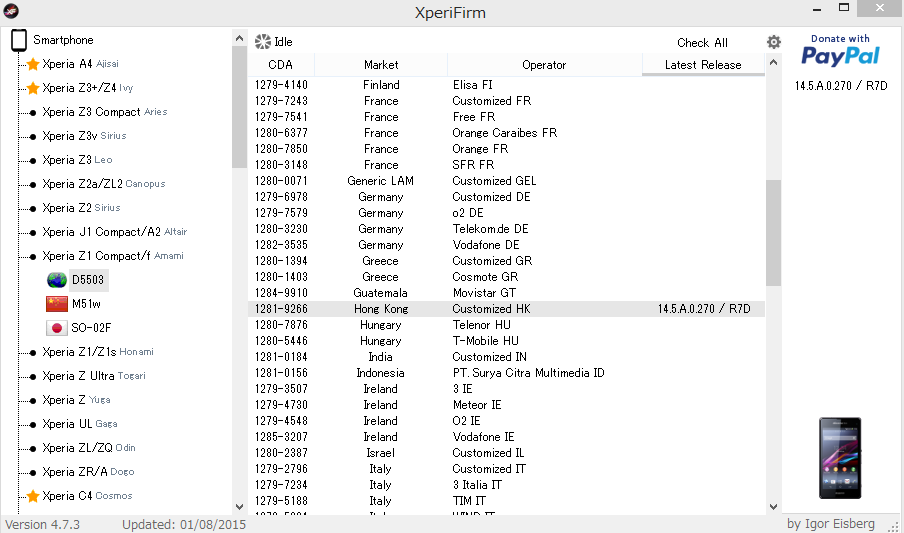This screenshot has width=904, height=533.
Task: Open the settings gear icon
Action: coord(773,42)
